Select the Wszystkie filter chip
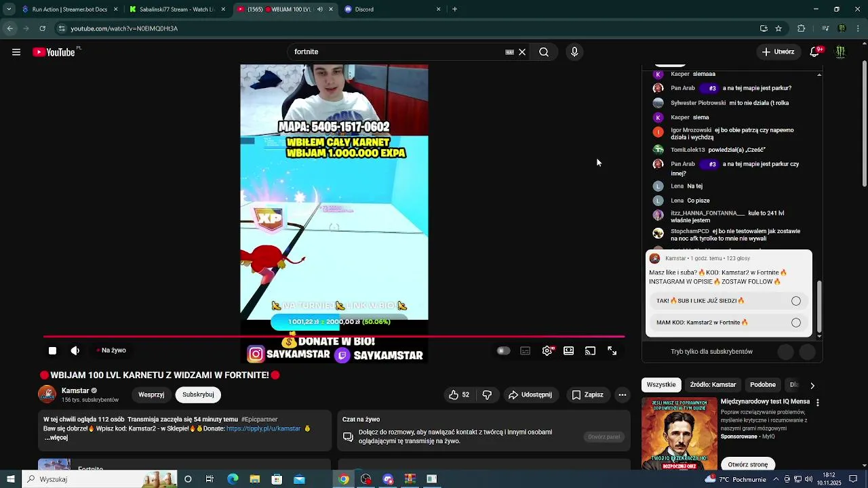The height and width of the screenshot is (488, 868). coord(661,385)
